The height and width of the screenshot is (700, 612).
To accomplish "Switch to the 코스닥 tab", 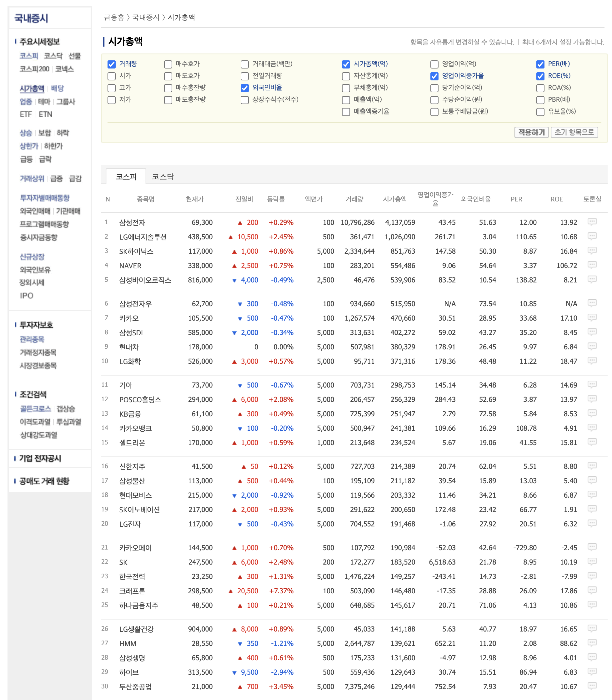I will [x=163, y=177].
